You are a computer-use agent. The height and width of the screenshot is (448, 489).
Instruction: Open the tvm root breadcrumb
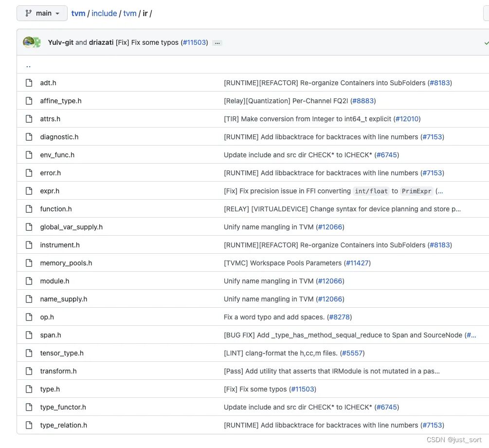click(x=78, y=14)
